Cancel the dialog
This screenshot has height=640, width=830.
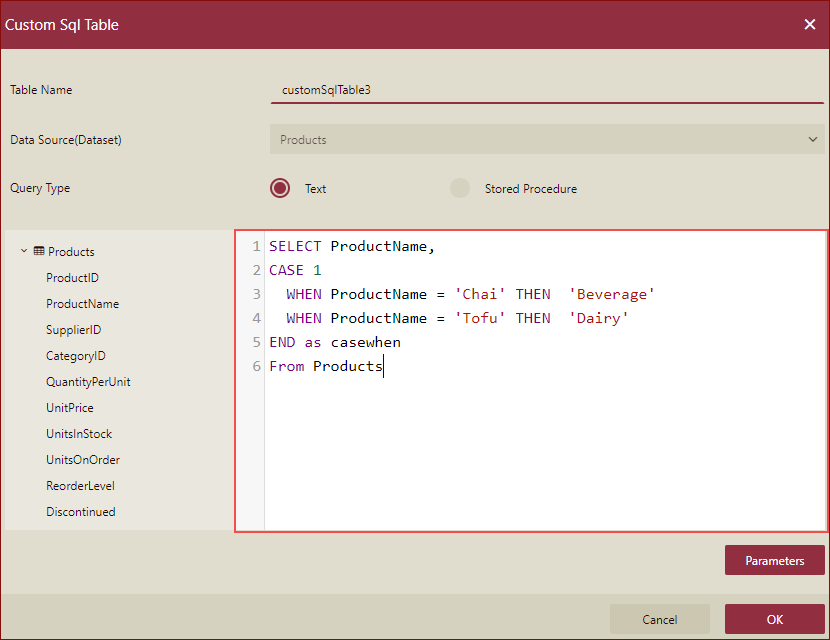click(659, 619)
